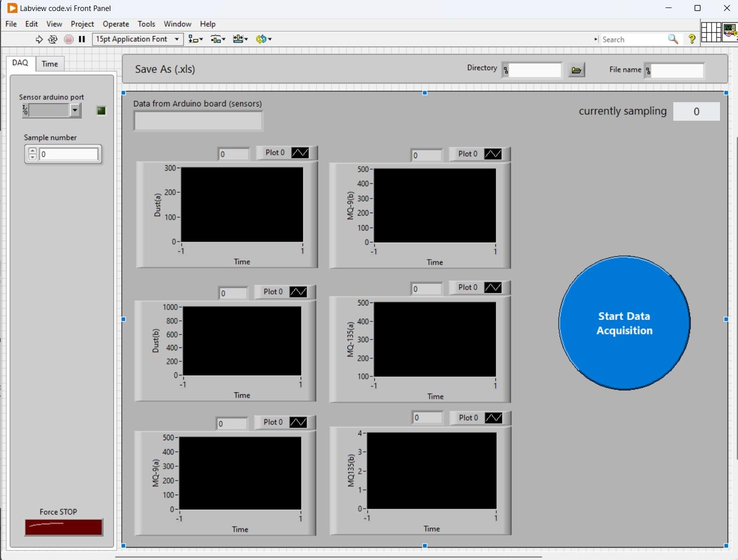Open the Window menu

(178, 24)
